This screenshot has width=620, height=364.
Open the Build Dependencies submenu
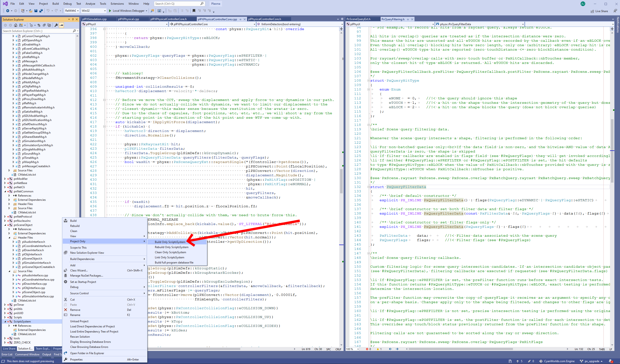coord(105,259)
